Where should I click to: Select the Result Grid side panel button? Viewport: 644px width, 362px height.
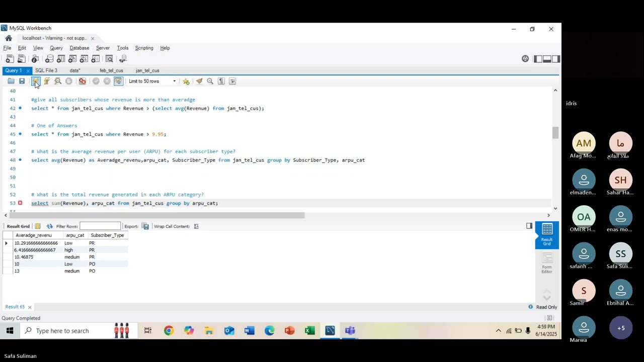tap(547, 235)
